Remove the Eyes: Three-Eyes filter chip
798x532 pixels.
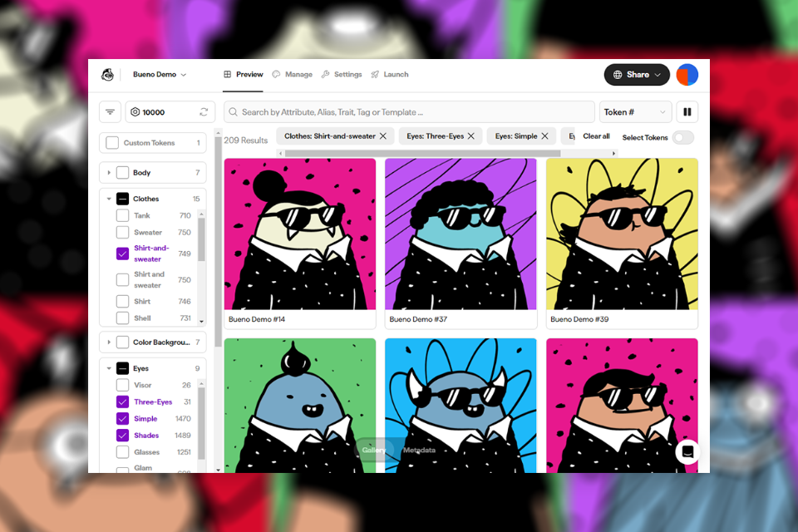click(x=471, y=136)
